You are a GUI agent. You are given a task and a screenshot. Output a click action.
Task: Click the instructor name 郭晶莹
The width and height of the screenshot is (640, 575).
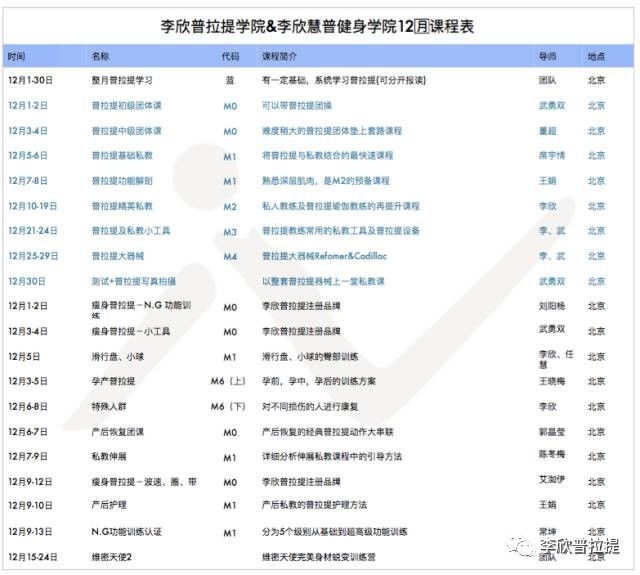point(552,431)
